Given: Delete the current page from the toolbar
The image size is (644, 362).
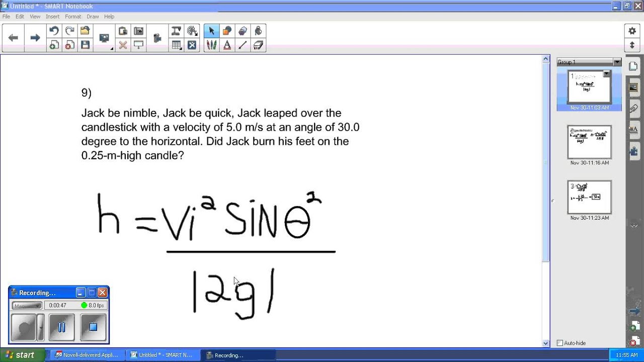Looking at the screenshot, I should [x=69, y=45].
